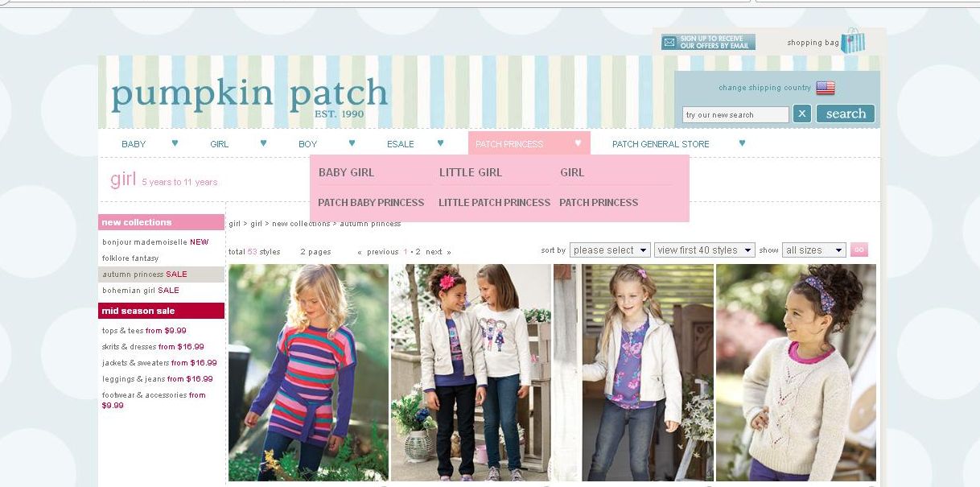Select the BOY navigation menu

click(x=307, y=144)
